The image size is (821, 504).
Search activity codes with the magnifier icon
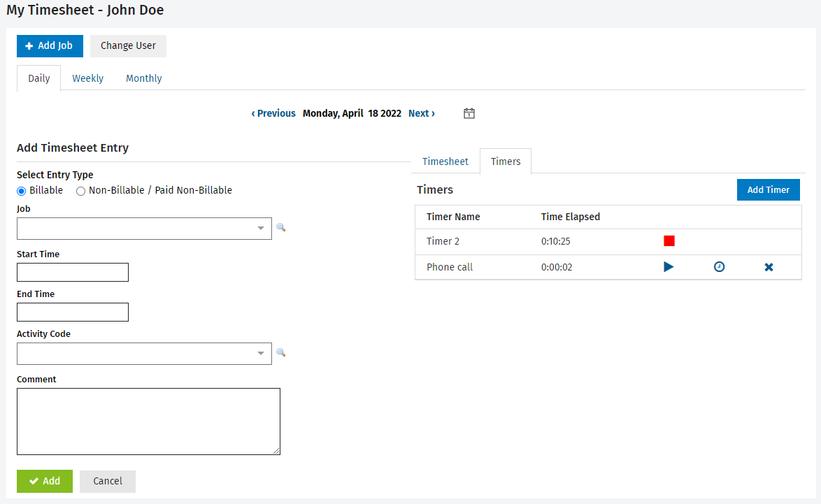tap(281, 353)
